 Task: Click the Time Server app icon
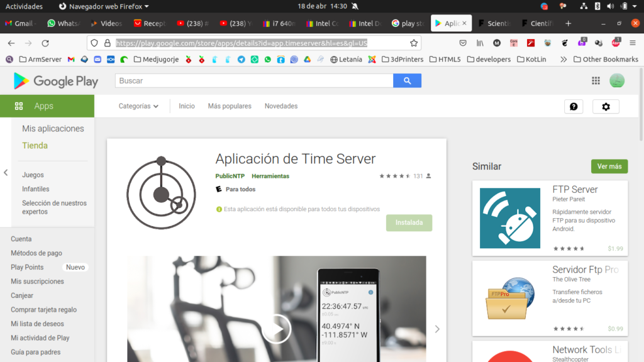coord(162,193)
